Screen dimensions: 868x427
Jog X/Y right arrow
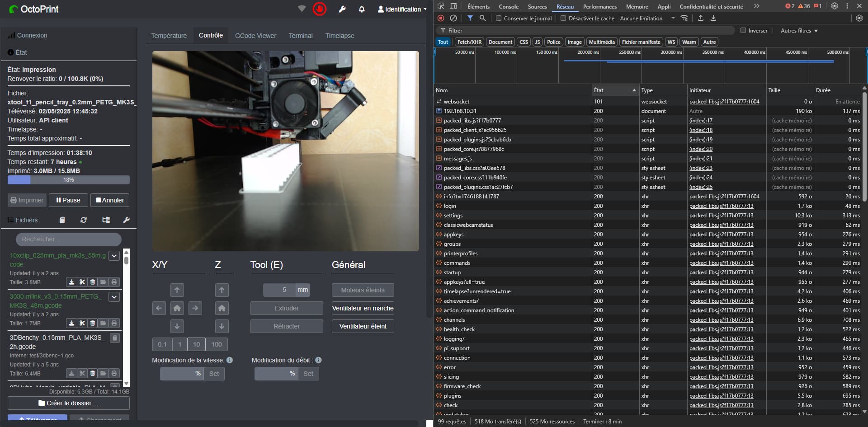pyautogui.click(x=195, y=308)
